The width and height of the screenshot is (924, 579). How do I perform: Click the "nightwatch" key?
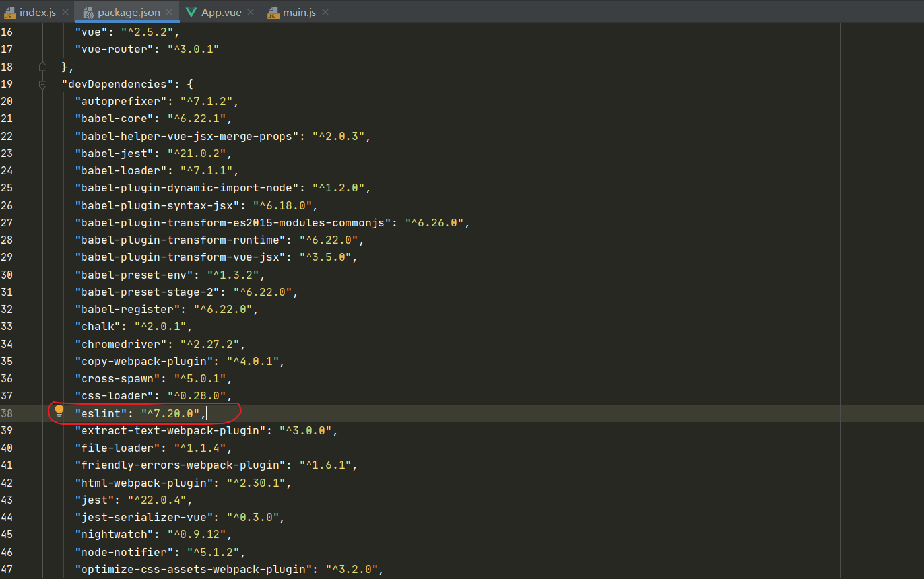coord(114,534)
